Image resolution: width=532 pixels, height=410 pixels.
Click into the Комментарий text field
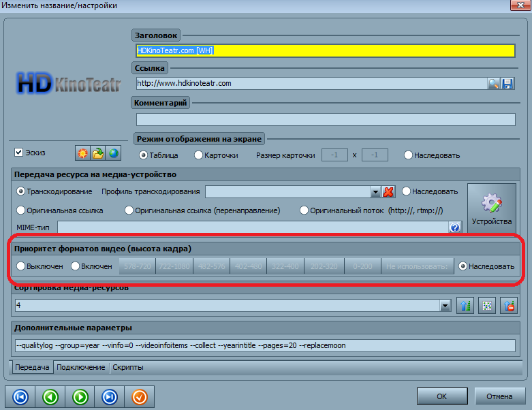click(x=324, y=120)
